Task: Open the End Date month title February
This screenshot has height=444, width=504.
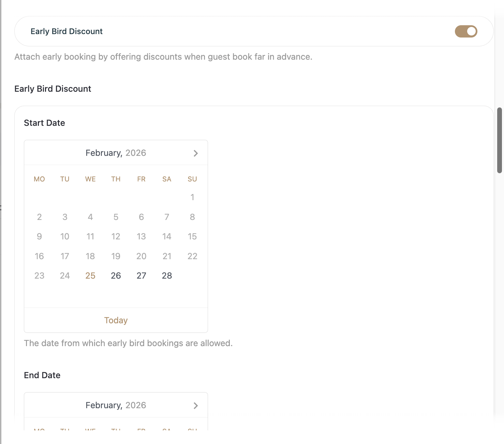Action: coord(104,405)
